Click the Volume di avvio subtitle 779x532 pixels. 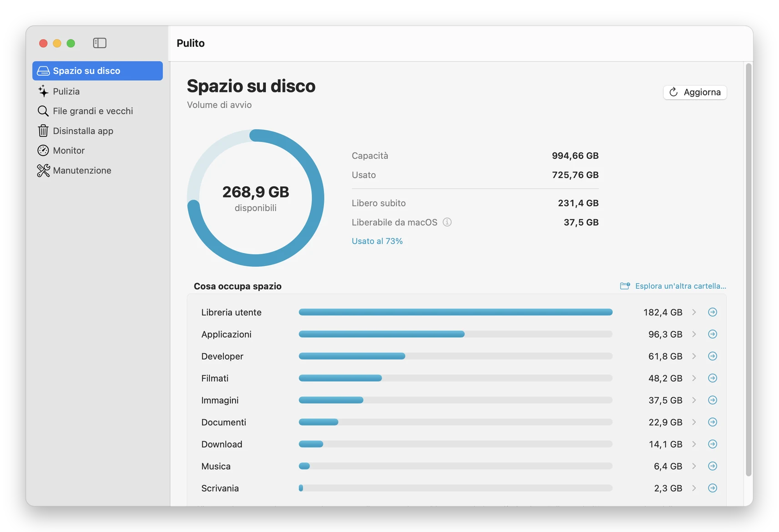(x=219, y=105)
